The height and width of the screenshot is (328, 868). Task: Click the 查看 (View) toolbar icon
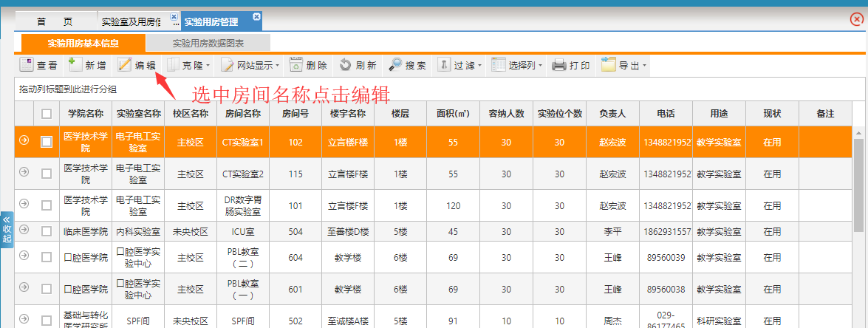pos(27,65)
